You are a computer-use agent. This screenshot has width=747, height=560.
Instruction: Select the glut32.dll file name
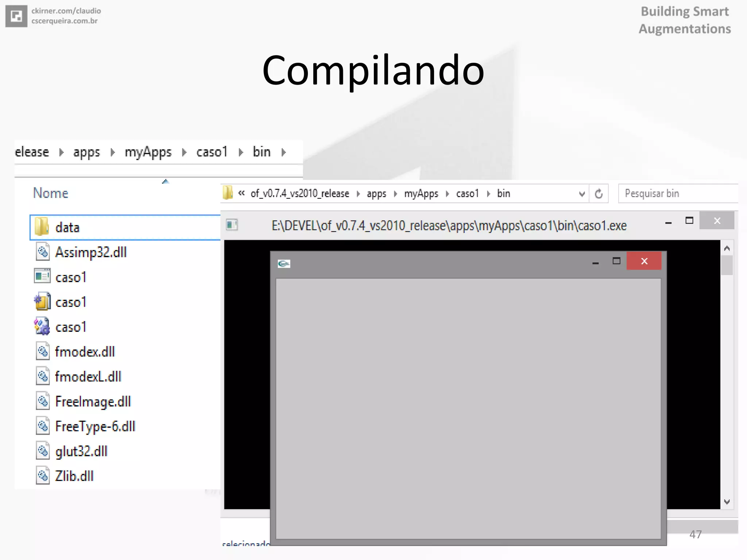81,451
